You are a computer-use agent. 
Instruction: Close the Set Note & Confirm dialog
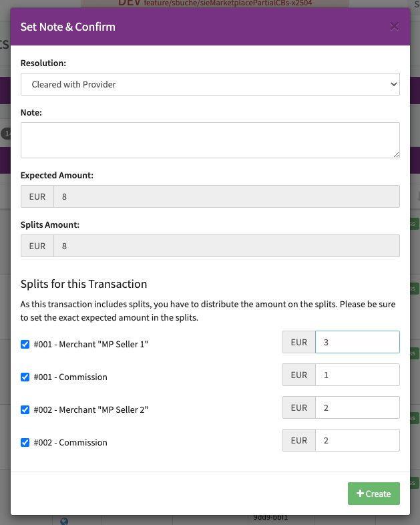coord(394,27)
